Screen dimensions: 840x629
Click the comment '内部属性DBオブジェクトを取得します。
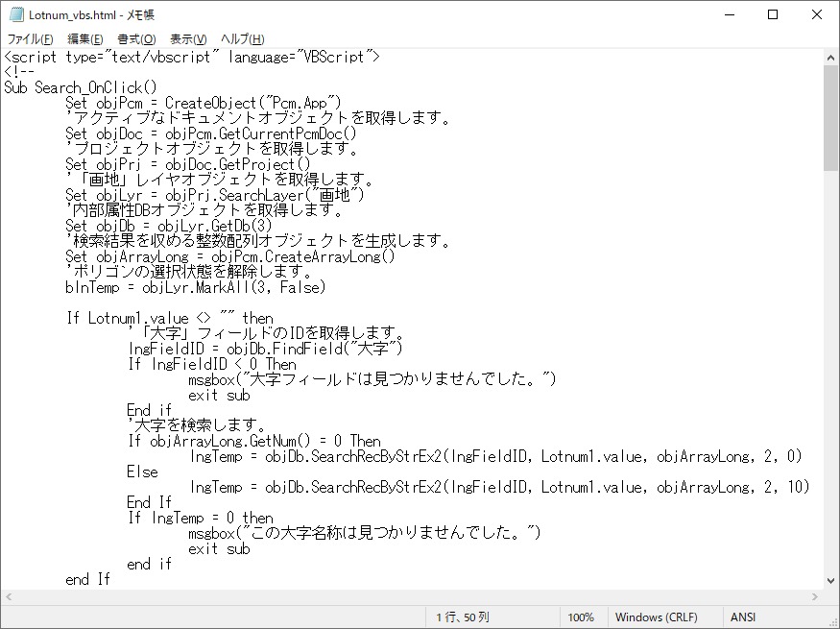204,210
